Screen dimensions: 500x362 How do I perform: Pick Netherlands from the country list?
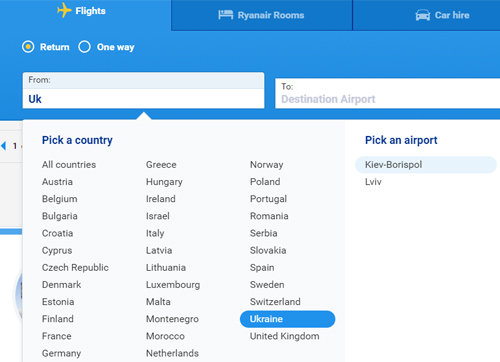click(172, 353)
